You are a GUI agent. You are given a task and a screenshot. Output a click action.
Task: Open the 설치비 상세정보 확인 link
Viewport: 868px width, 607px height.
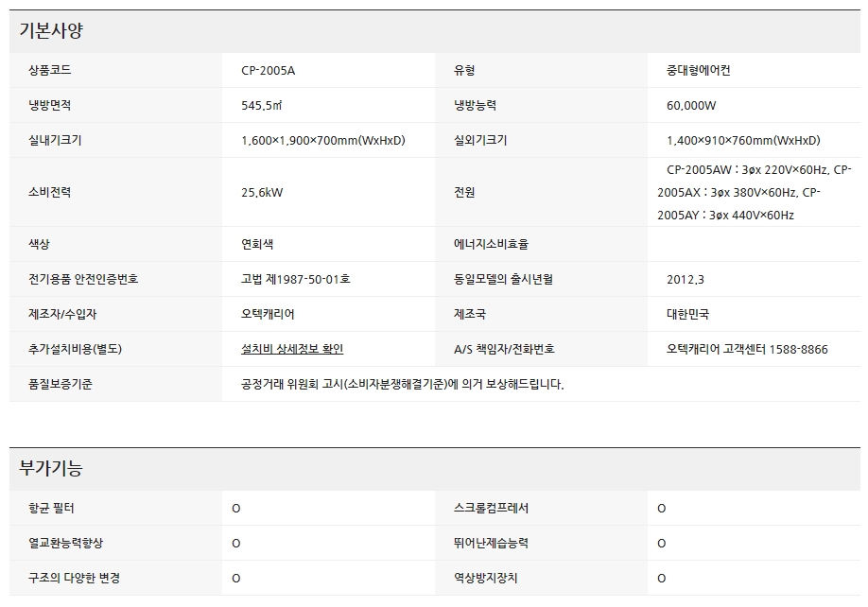click(292, 349)
